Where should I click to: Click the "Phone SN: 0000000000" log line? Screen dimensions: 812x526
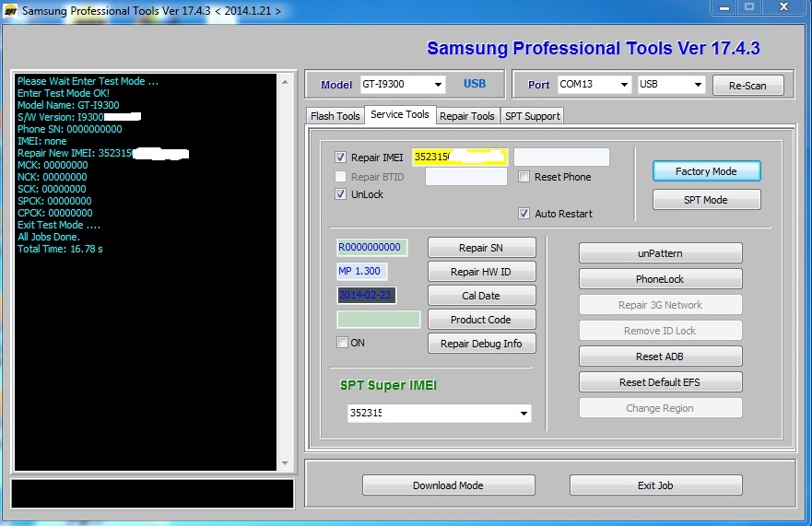70,129
